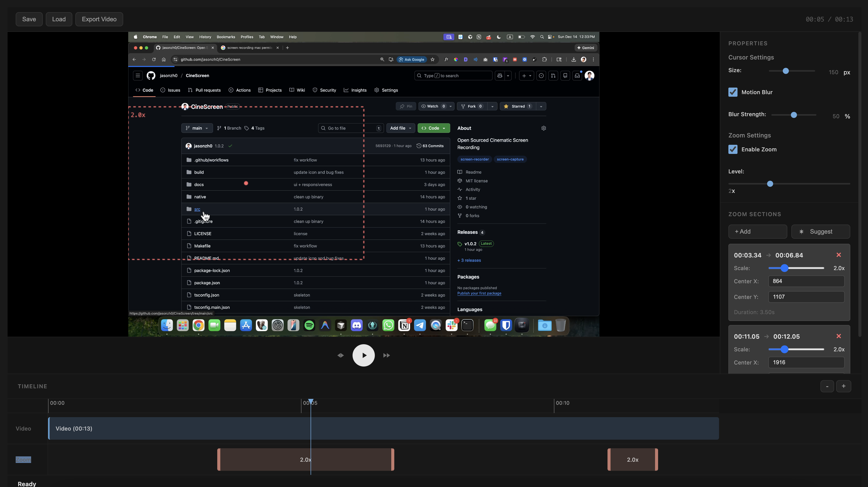Select the Chrome icon in the macOS dock
The width and height of the screenshot is (868, 487).
tap(199, 325)
